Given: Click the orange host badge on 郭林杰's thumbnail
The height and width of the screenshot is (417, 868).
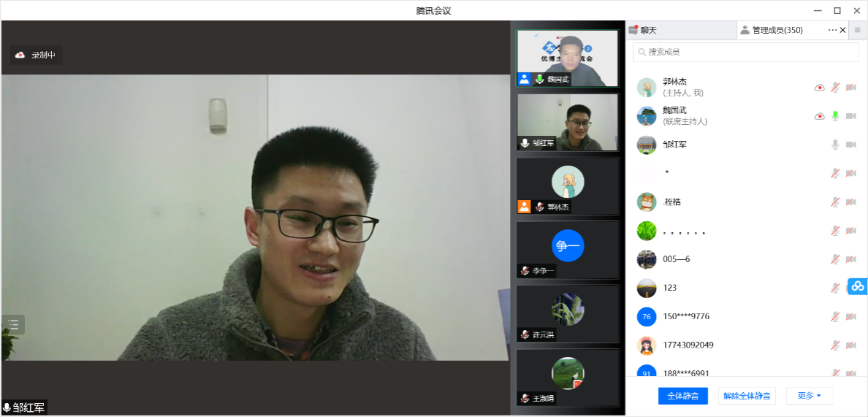Looking at the screenshot, I should tap(524, 207).
